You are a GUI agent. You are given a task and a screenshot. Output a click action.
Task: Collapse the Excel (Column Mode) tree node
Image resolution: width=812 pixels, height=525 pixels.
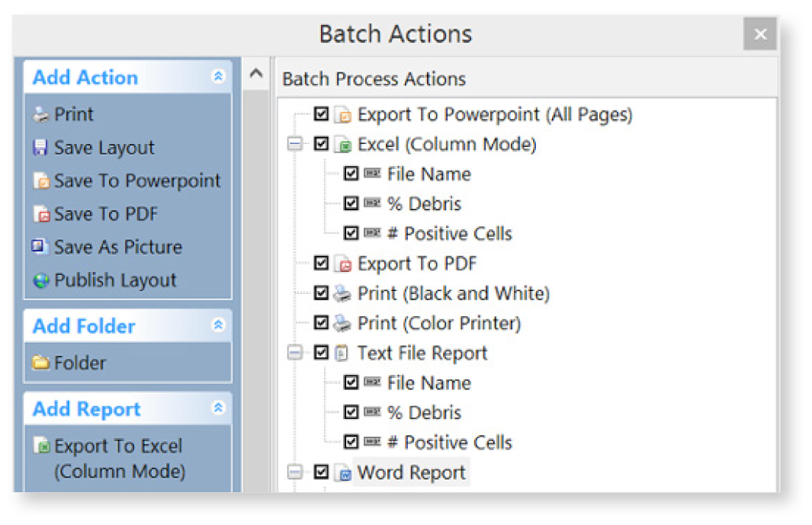(294, 145)
